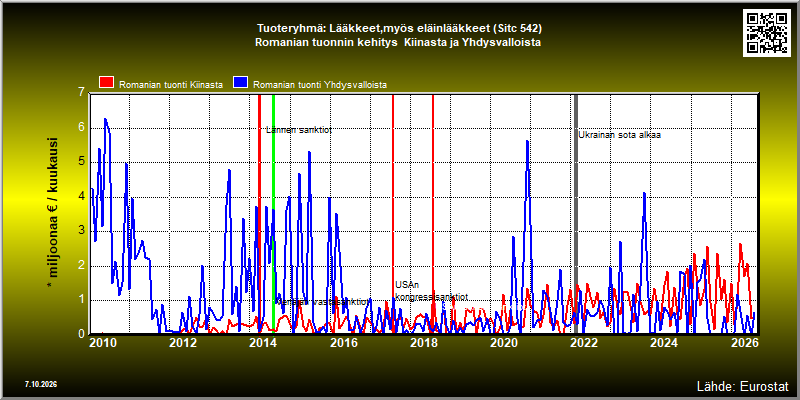This screenshot has height=400, width=800.
Task: Click the blue Yhdysvalloista legend swatch
Action: (241, 84)
